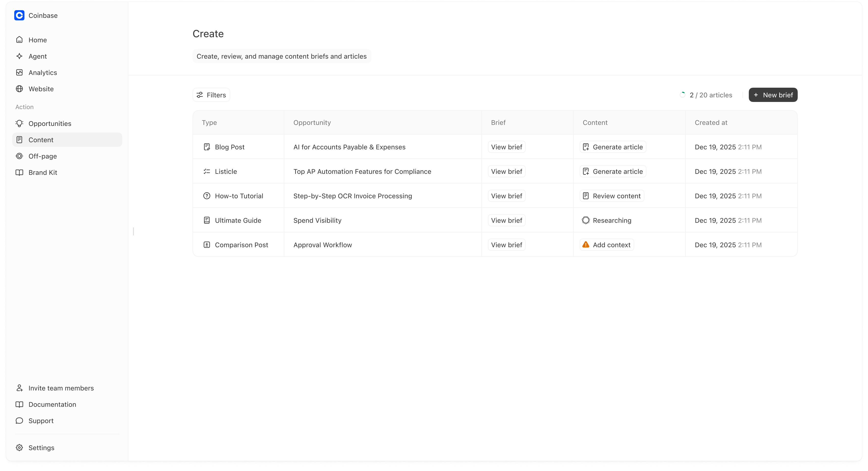Viewport: 868px width, 471px height.
Task: Click the How-to Tutorial question icon
Action: click(207, 195)
